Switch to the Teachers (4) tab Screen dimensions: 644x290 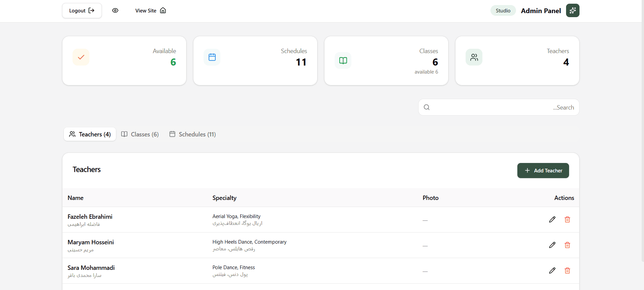click(x=90, y=134)
